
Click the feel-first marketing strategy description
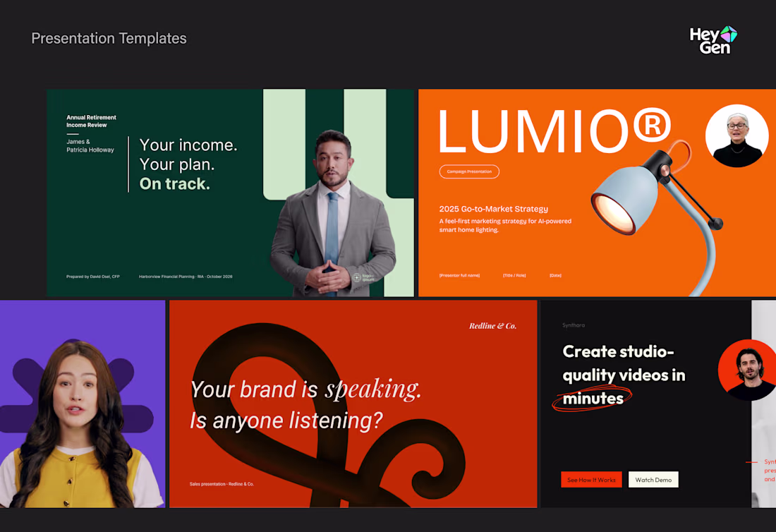pyautogui.click(x=505, y=225)
